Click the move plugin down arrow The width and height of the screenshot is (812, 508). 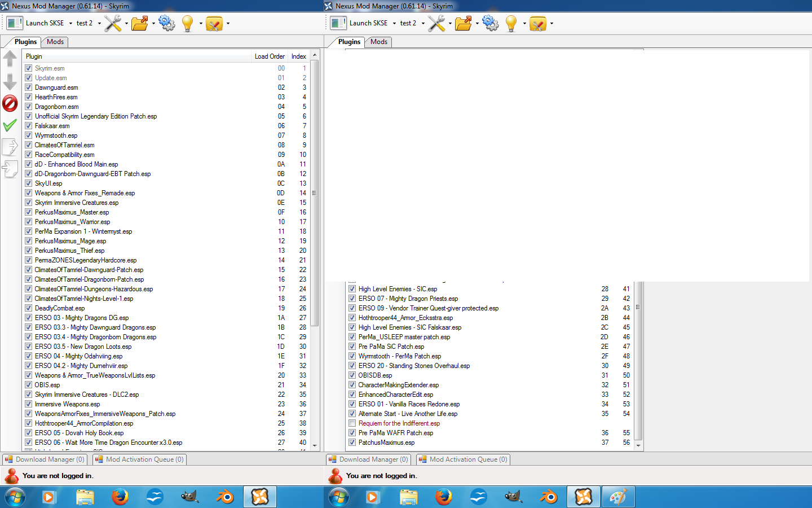pos(10,82)
